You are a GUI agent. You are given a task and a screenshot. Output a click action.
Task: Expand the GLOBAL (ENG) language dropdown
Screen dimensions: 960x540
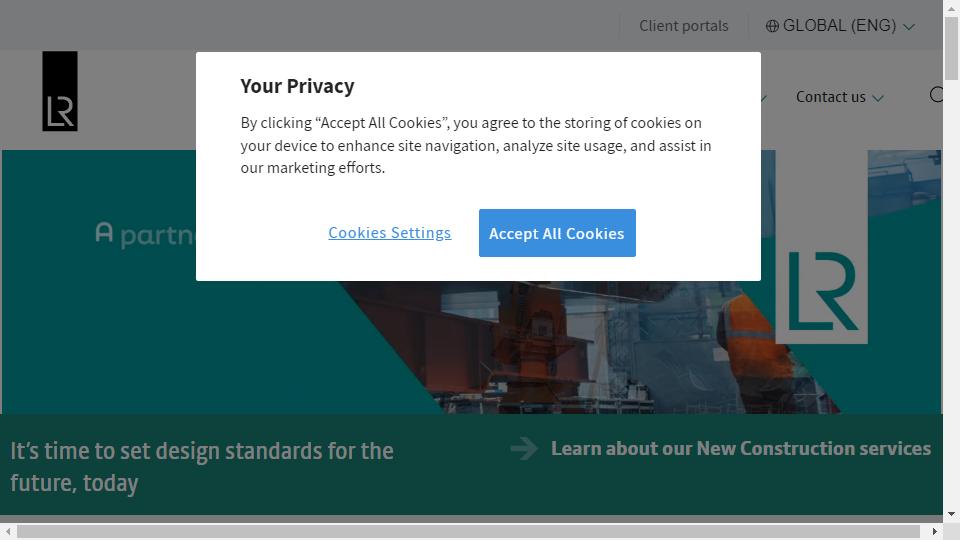[840, 26]
